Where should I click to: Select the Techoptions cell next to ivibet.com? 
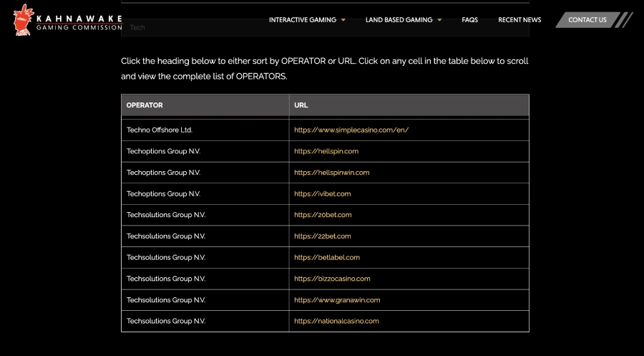click(x=205, y=193)
